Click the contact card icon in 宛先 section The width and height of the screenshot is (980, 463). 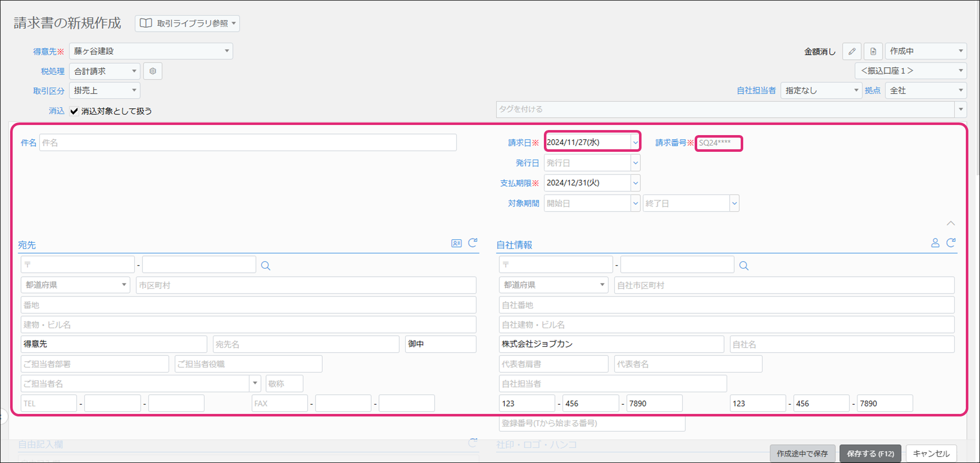pyautogui.click(x=456, y=243)
